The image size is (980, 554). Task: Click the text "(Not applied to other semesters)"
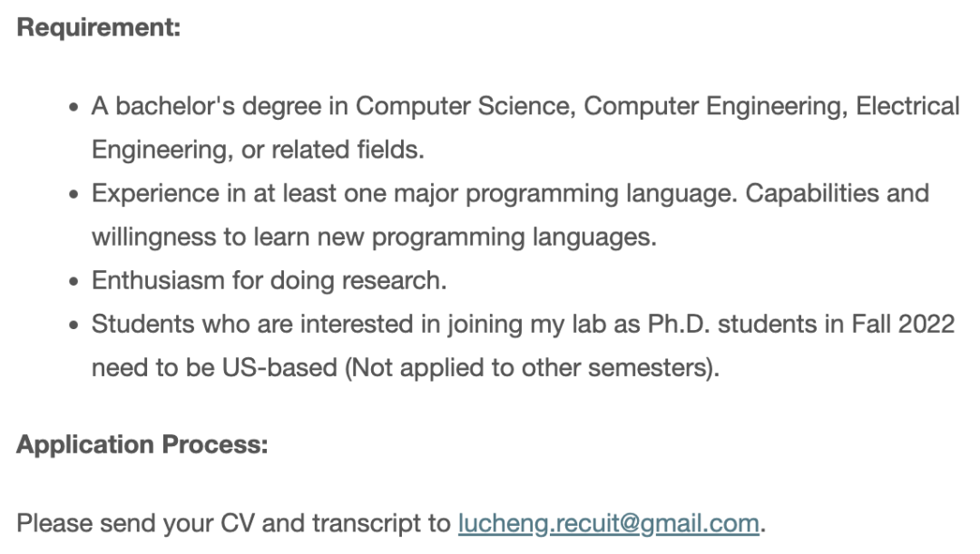click(527, 367)
